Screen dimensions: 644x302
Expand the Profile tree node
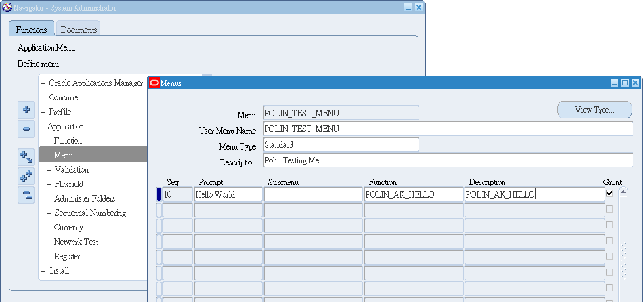(x=43, y=112)
